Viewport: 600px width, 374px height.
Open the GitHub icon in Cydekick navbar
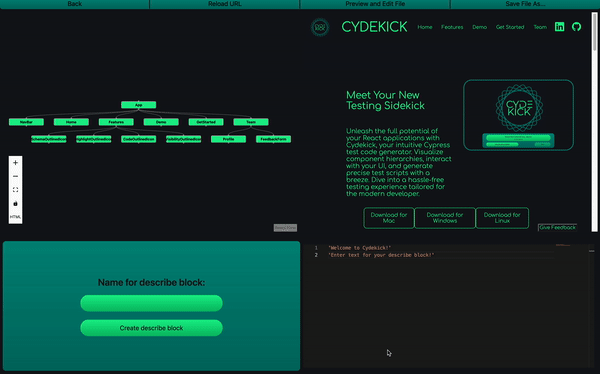576,27
